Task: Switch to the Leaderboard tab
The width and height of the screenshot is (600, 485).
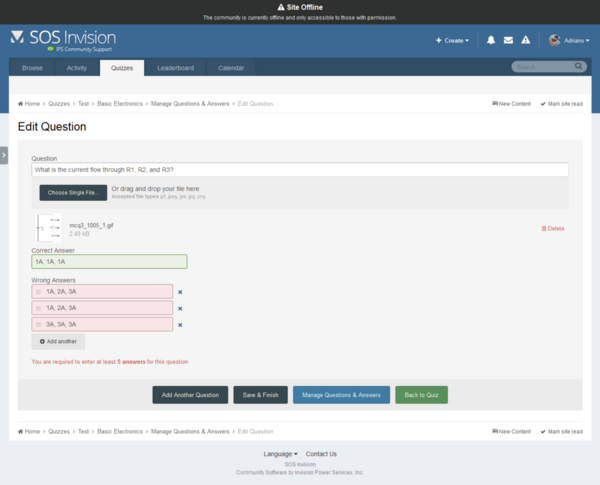Action: [x=175, y=68]
